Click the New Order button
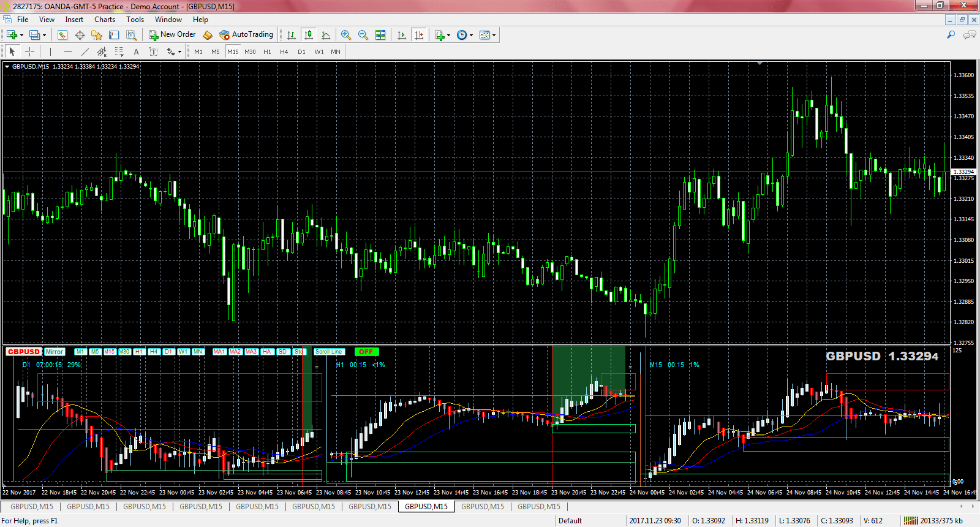Image resolution: width=980 pixels, height=527 pixels. click(172, 35)
